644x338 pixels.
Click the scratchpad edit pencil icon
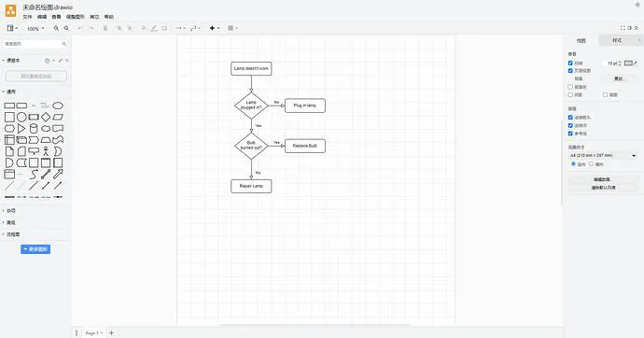tap(61, 61)
